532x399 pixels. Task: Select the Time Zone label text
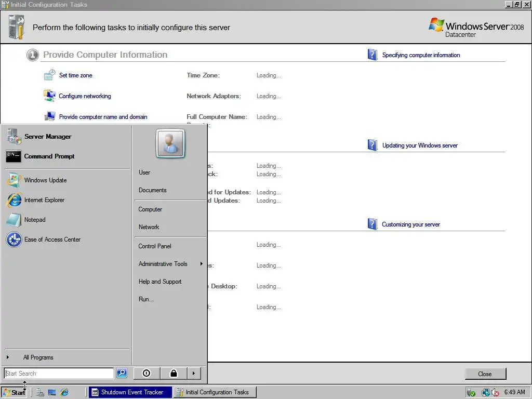click(203, 75)
